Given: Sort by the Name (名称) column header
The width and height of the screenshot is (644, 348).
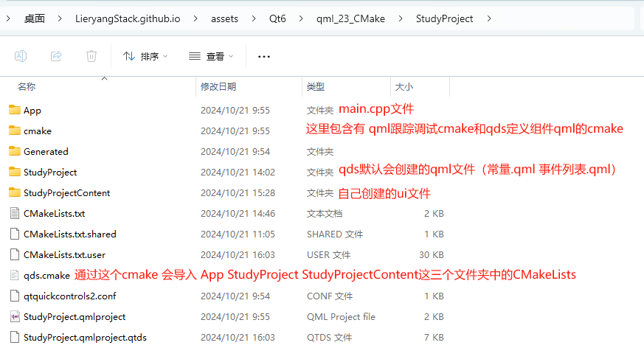Looking at the screenshot, I should [x=27, y=86].
